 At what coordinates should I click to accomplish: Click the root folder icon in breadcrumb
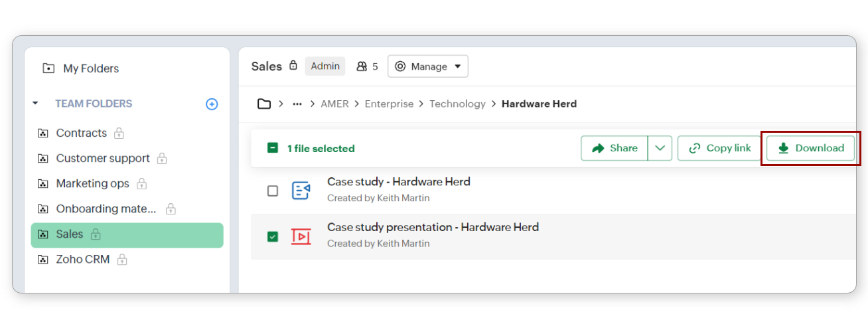point(264,104)
